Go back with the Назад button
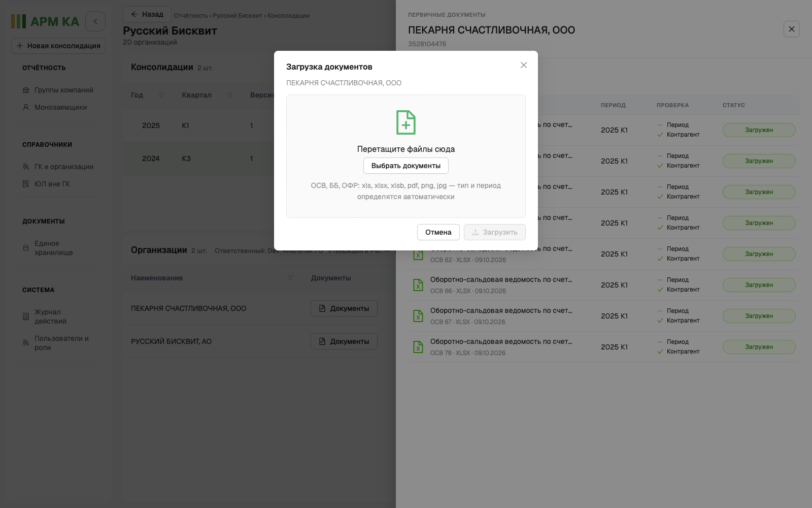The width and height of the screenshot is (812, 508). tap(147, 14)
